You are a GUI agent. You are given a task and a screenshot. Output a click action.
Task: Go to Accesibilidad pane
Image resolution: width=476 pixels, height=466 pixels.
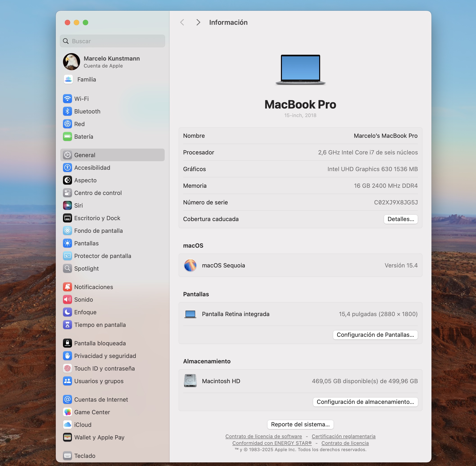(92, 168)
